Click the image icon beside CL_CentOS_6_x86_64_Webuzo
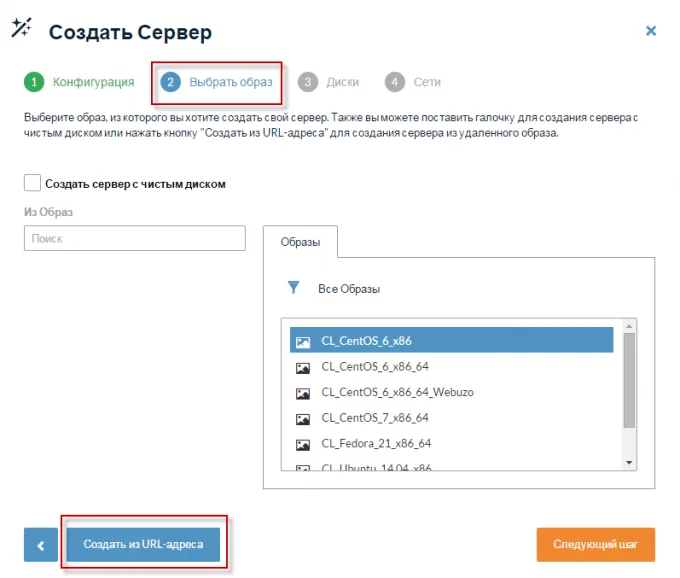This screenshot has width=680, height=578. pos(303,393)
